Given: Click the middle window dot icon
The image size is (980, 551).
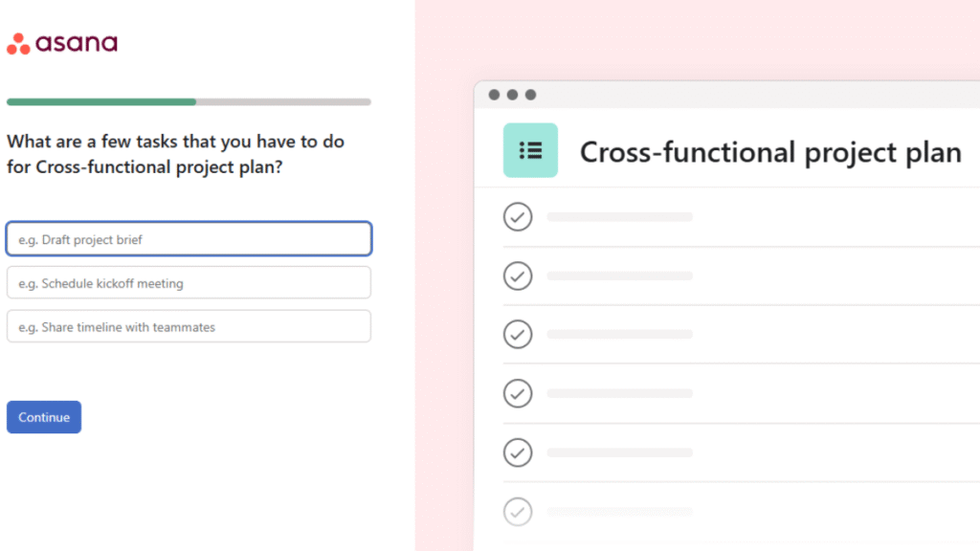Looking at the screenshot, I should tap(512, 95).
